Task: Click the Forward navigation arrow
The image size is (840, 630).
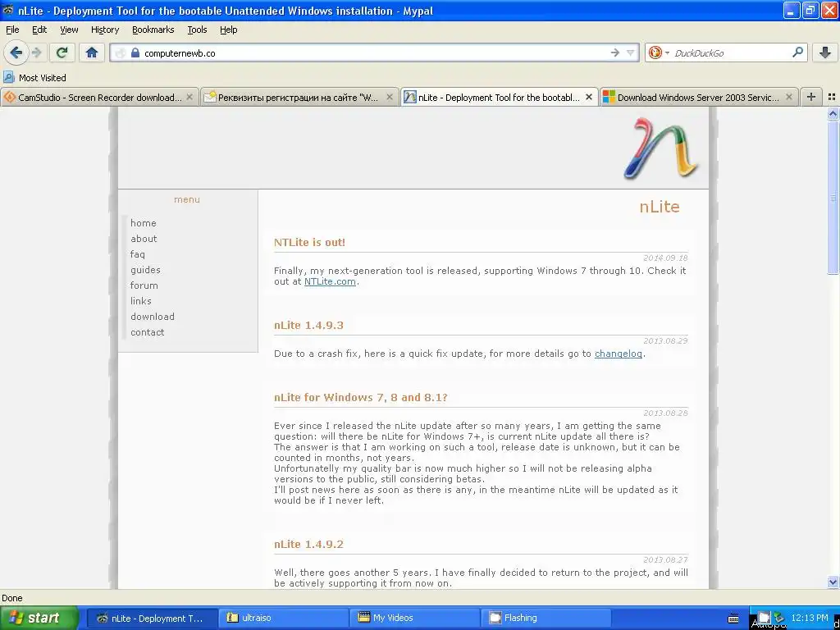Action: point(37,52)
